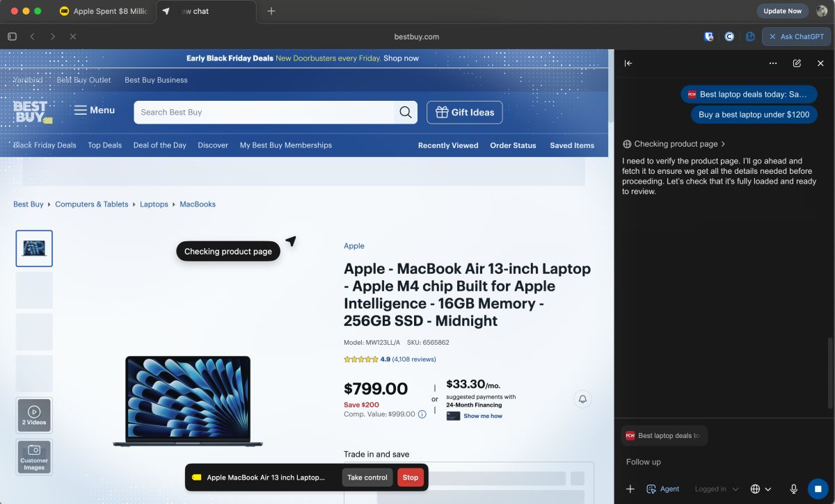Open Deal of the Day menu item
This screenshot has width=835, height=504.
coord(160,145)
